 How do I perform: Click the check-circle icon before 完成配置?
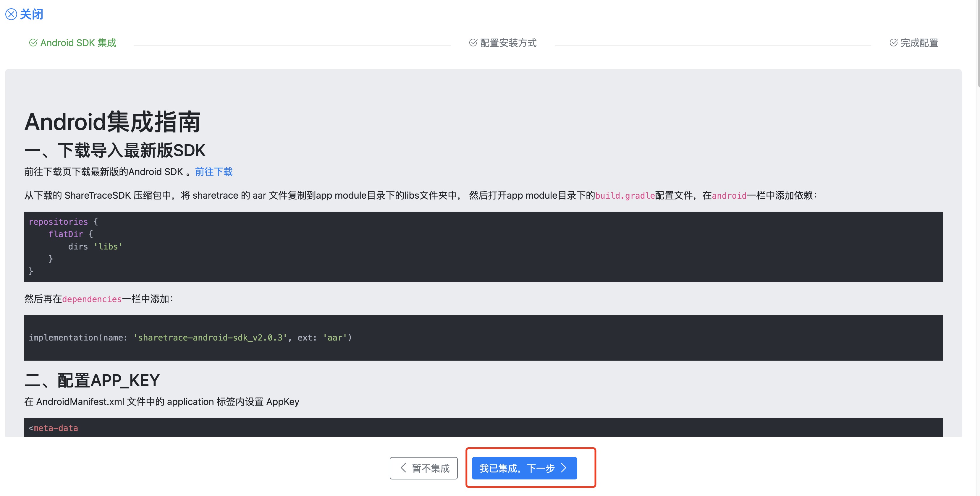893,43
